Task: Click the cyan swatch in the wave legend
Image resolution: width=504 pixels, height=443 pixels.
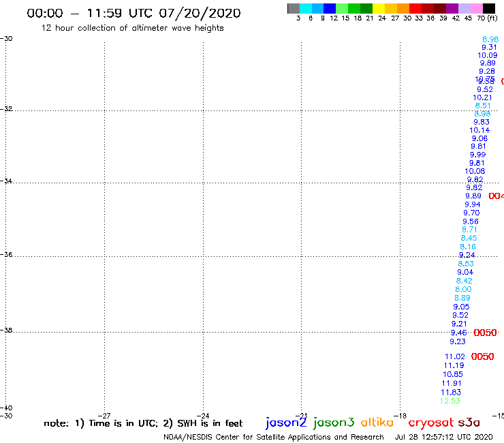Action: 306,8
